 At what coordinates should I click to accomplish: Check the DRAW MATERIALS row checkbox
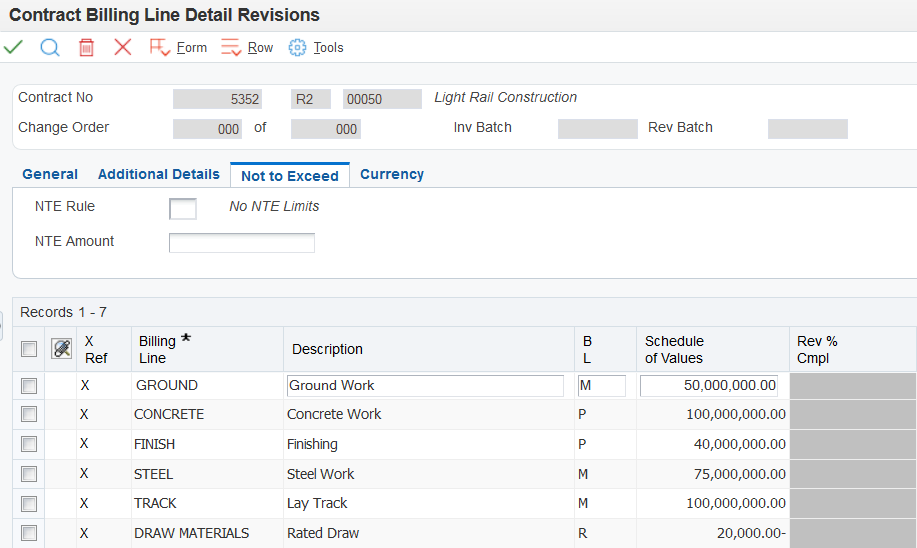[x=29, y=533]
